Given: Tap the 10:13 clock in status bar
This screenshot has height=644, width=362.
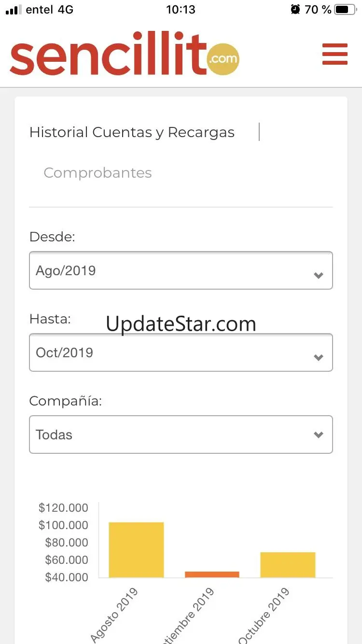Looking at the screenshot, I should tap(181, 9).
